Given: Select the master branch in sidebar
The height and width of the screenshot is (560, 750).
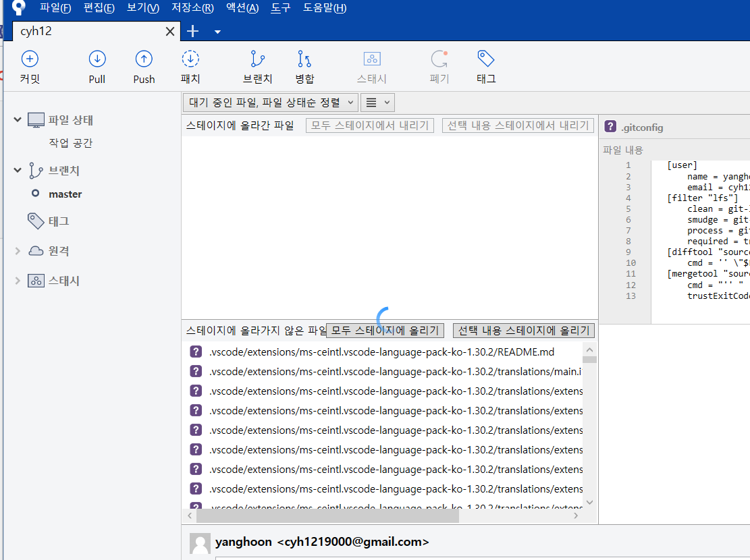Looking at the screenshot, I should click(x=65, y=194).
